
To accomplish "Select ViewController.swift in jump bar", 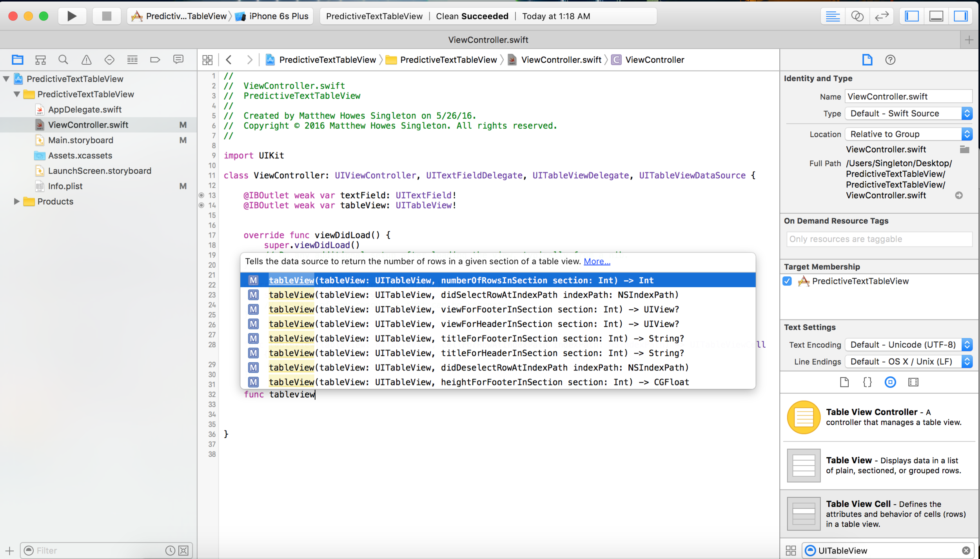I will [555, 60].
